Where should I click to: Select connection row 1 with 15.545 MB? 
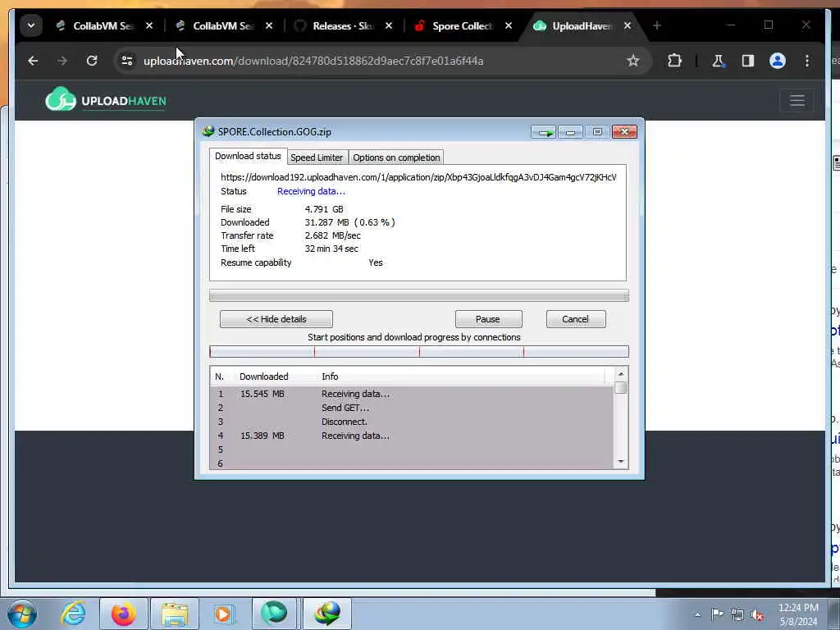click(x=412, y=394)
